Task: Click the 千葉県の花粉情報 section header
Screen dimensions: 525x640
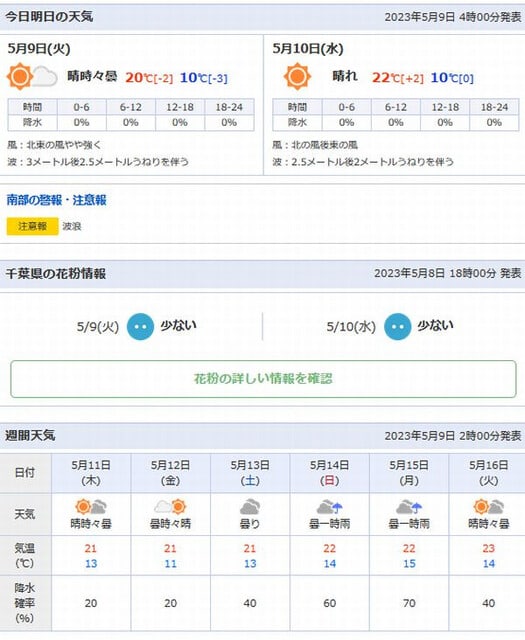Action: pyautogui.click(x=56, y=273)
